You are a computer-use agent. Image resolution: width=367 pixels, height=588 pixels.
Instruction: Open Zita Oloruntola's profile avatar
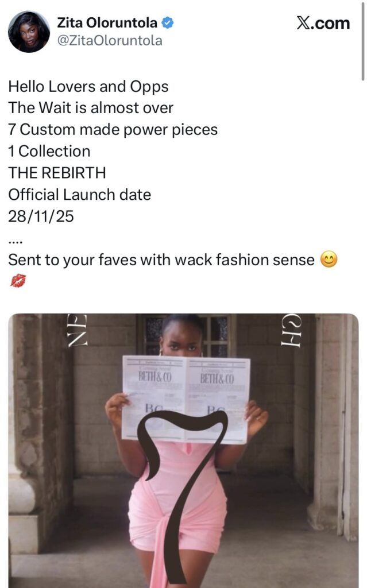29,32
